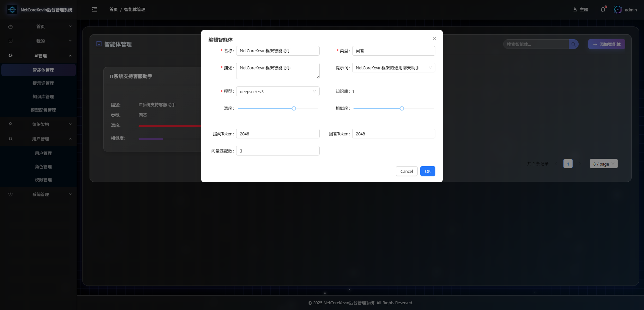Collapse sidebar using menu fold icon

pyautogui.click(x=95, y=10)
